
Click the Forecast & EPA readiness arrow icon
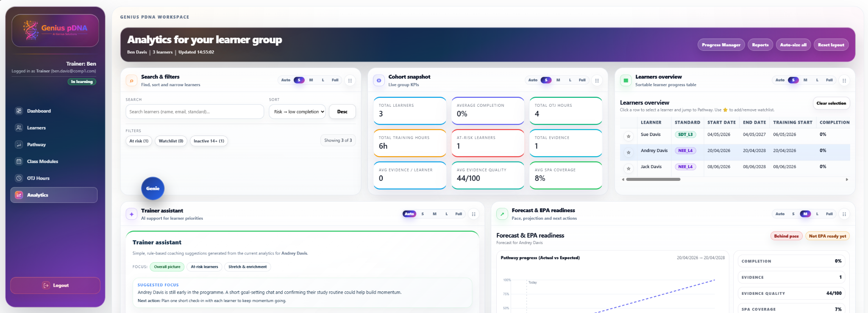502,214
